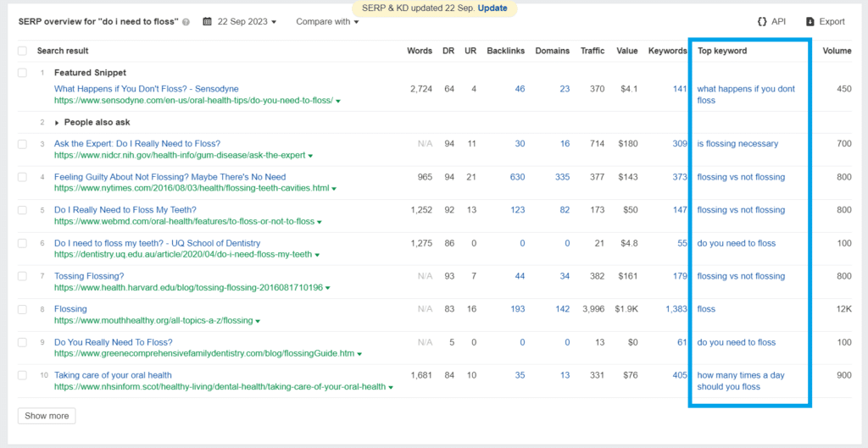Open the Sensodyne What Happens if You Don't Floss link
Viewport: 868px width, 448px height.
146,88
